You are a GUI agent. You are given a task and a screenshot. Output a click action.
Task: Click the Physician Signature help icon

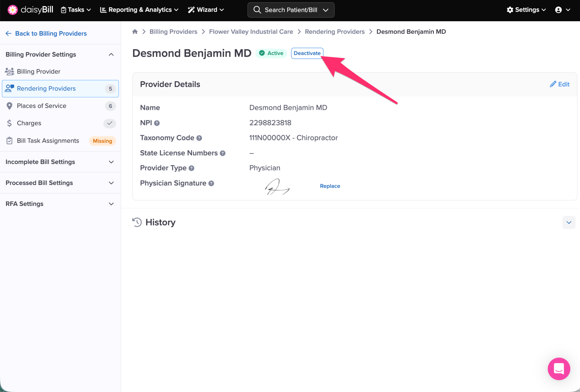click(x=211, y=184)
